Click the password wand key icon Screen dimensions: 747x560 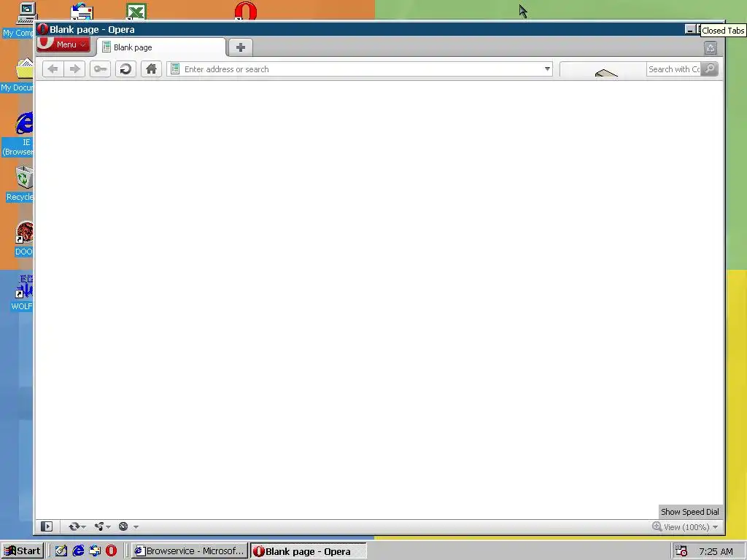100,69
